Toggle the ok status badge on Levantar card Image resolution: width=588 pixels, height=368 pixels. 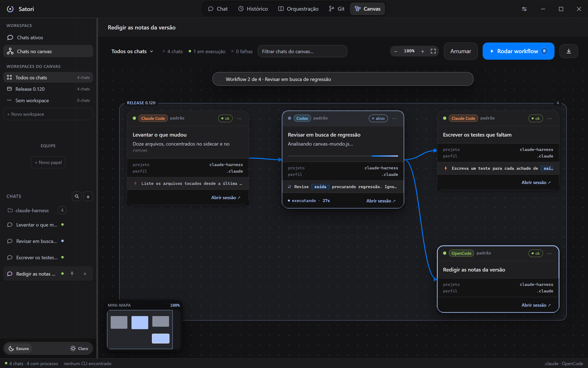(225, 119)
